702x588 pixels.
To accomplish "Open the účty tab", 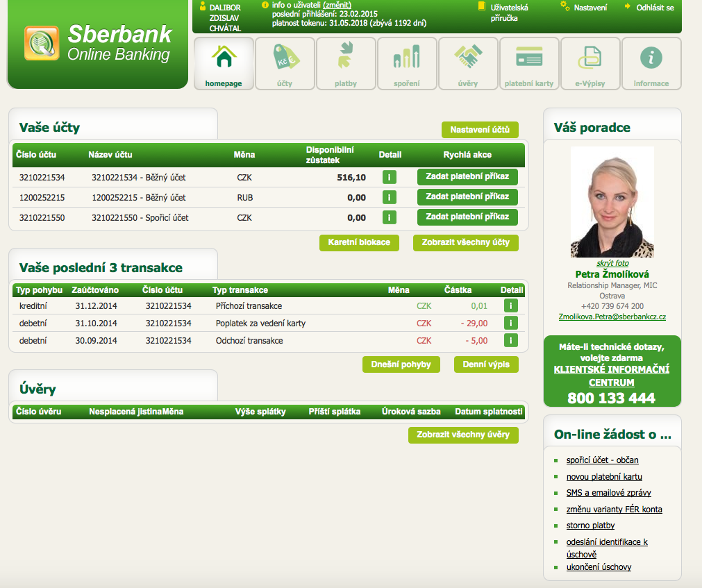I will [285, 64].
